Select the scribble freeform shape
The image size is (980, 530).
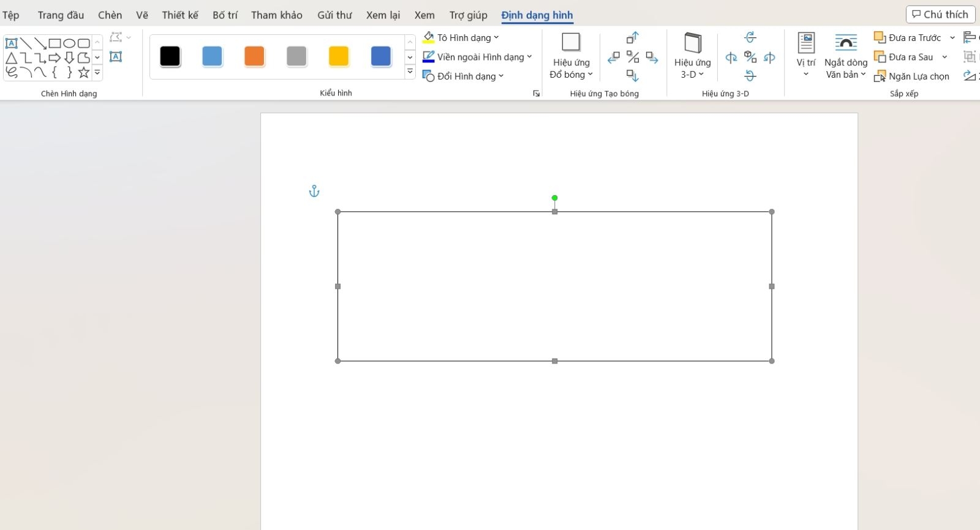11,72
